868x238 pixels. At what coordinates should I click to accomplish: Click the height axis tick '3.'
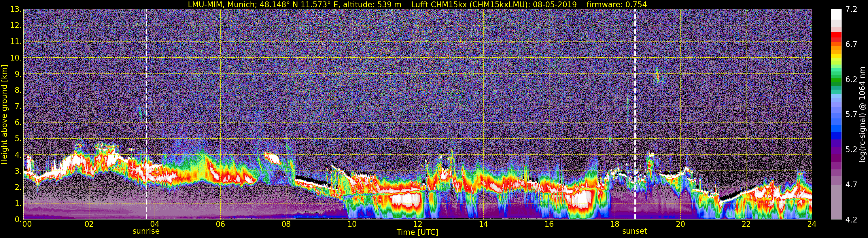point(18,171)
